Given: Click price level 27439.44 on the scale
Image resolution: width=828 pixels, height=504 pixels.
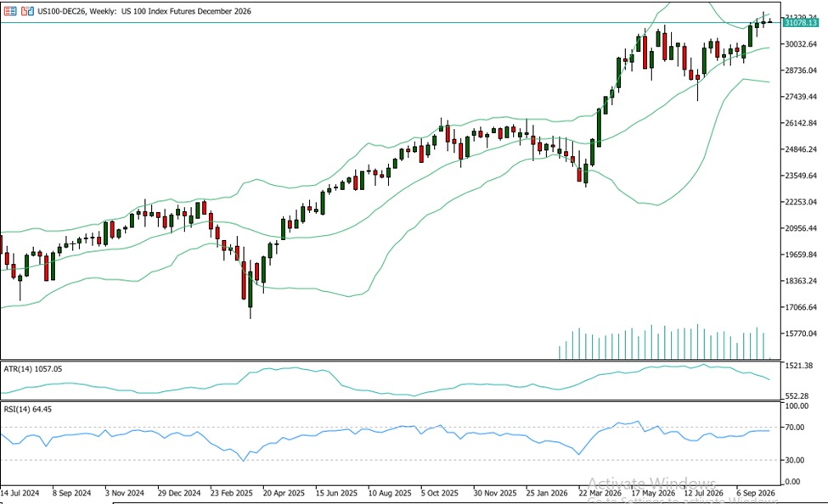Looking at the screenshot, I should point(801,97).
